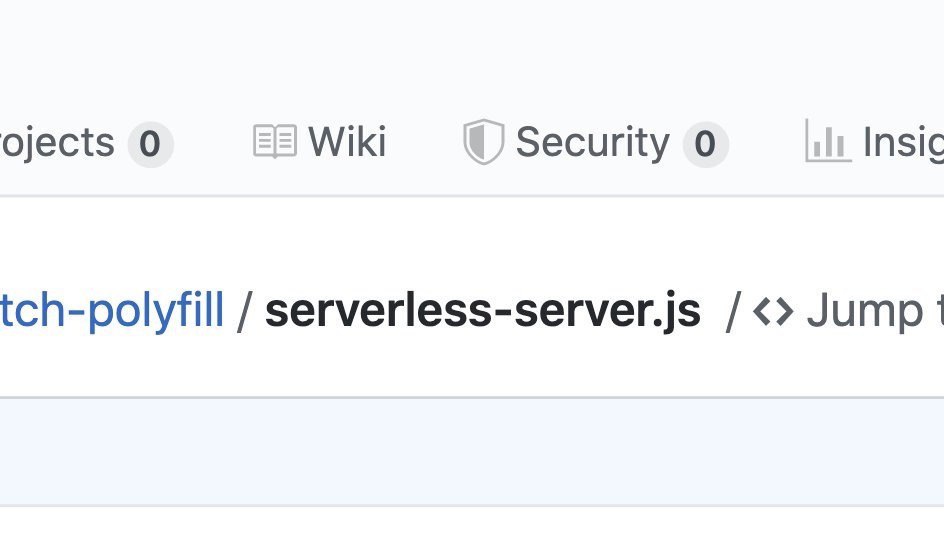
Task: Click the slash after the polyfill link
Action: click(244, 312)
